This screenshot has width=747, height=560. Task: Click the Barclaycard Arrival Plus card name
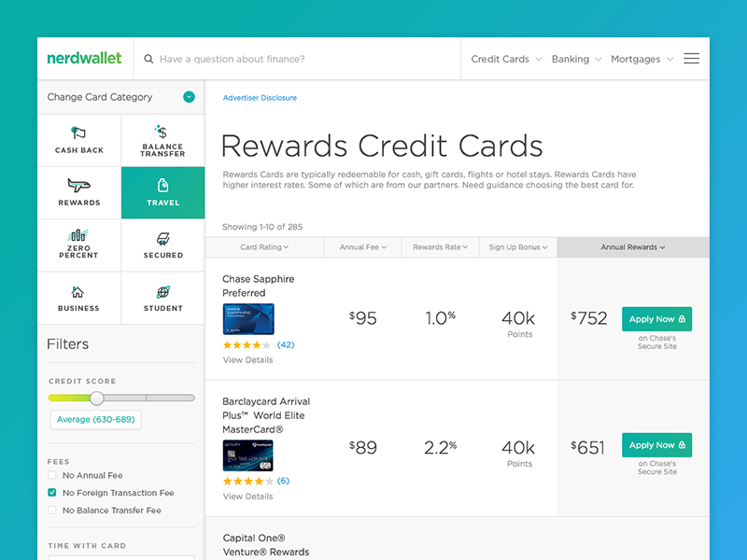pos(266,415)
